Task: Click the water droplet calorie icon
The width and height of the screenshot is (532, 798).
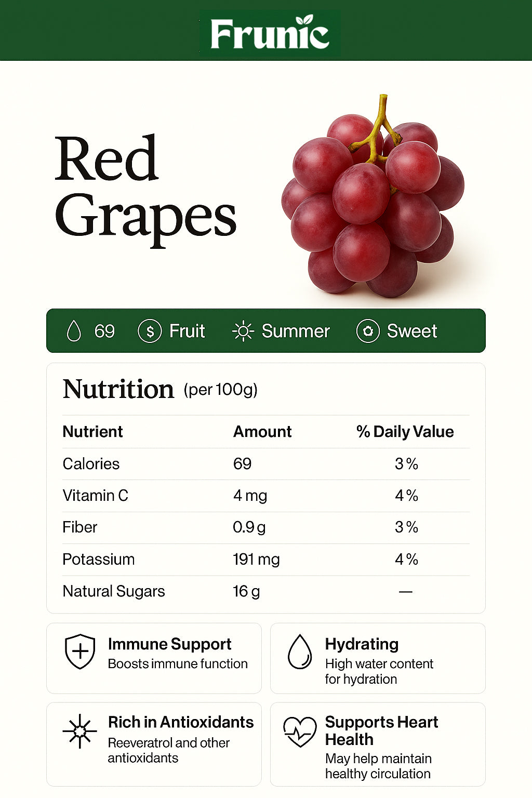Action: click(x=74, y=331)
